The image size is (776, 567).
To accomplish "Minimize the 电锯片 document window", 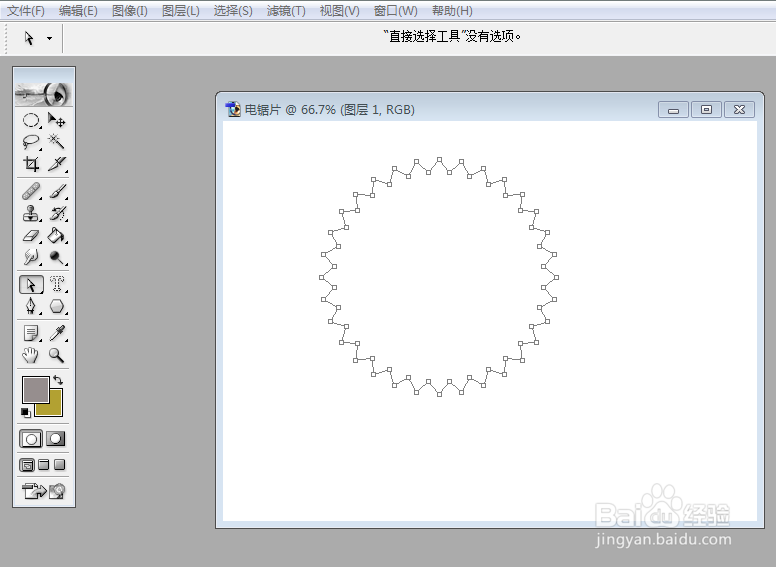I will point(673,110).
